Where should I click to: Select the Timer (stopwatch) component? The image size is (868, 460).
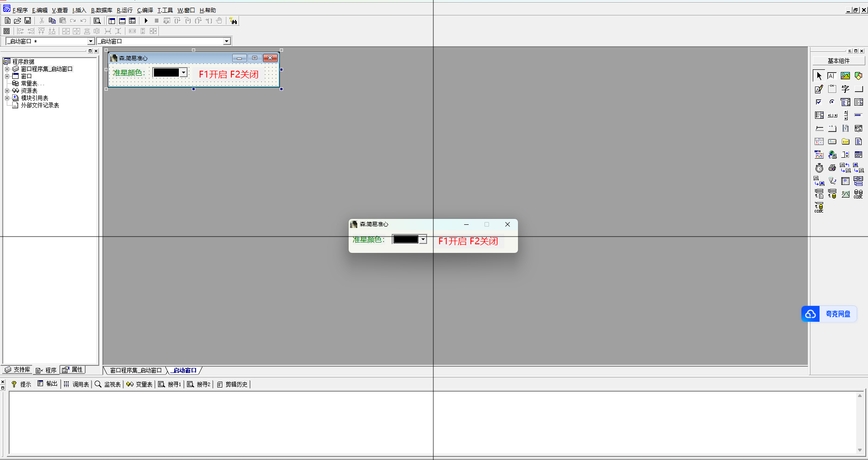pos(819,168)
